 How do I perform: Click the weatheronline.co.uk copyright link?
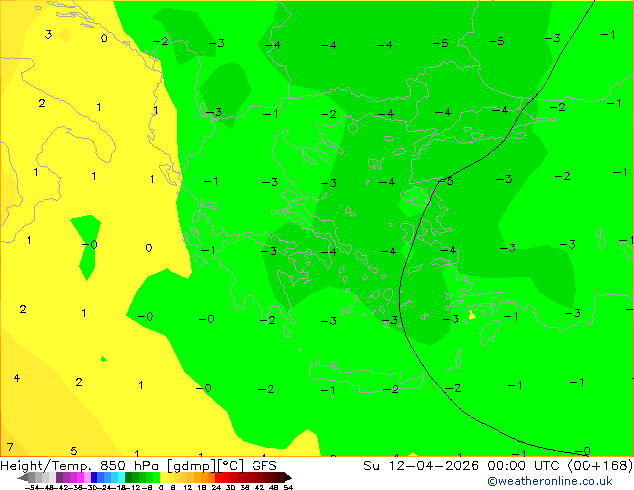550,481
